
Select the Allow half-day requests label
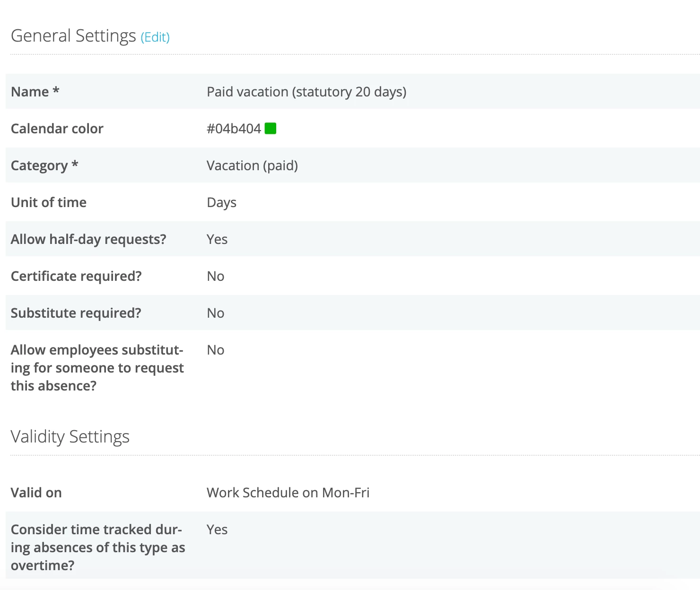[88, 239]
